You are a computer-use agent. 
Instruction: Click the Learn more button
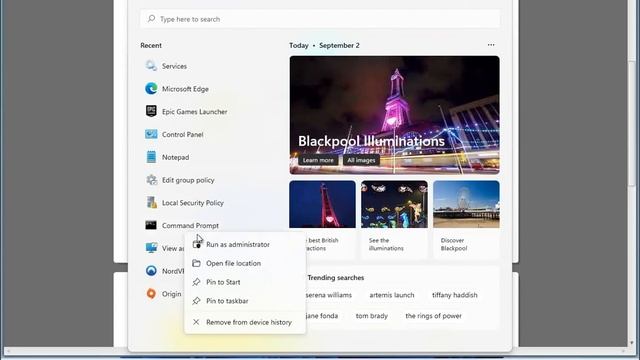(318, 160)
